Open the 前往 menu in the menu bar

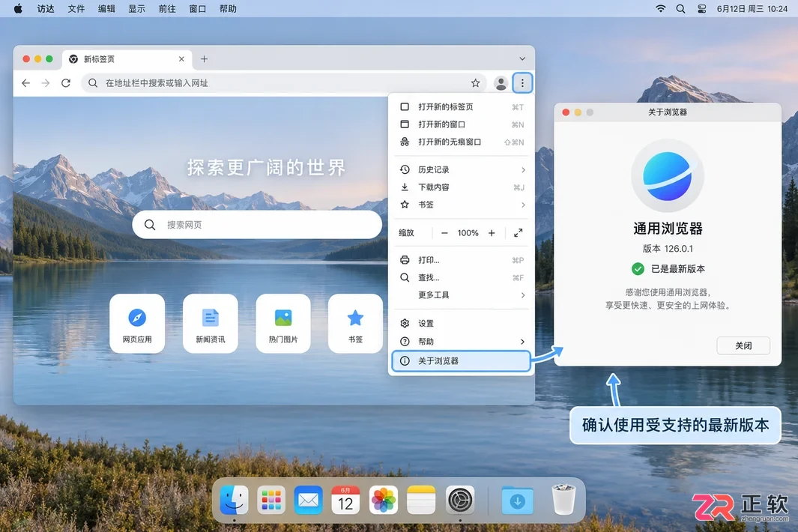click(x=167, y=9)
